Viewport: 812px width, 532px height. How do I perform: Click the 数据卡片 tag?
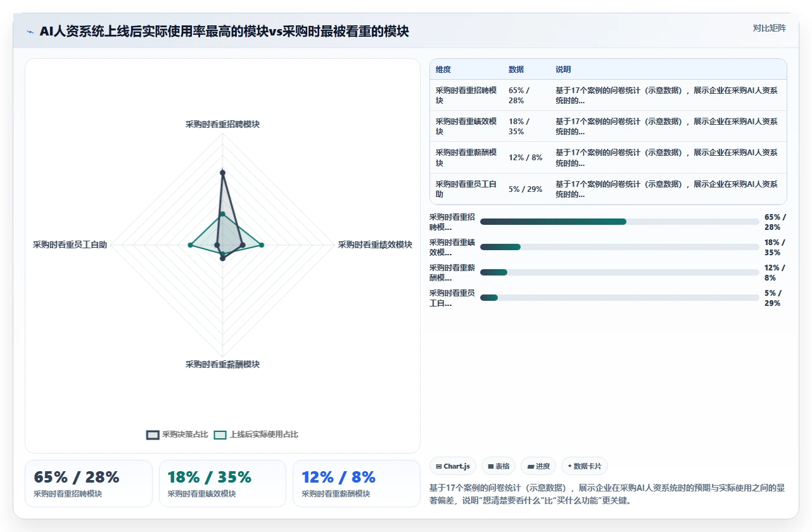585,466
